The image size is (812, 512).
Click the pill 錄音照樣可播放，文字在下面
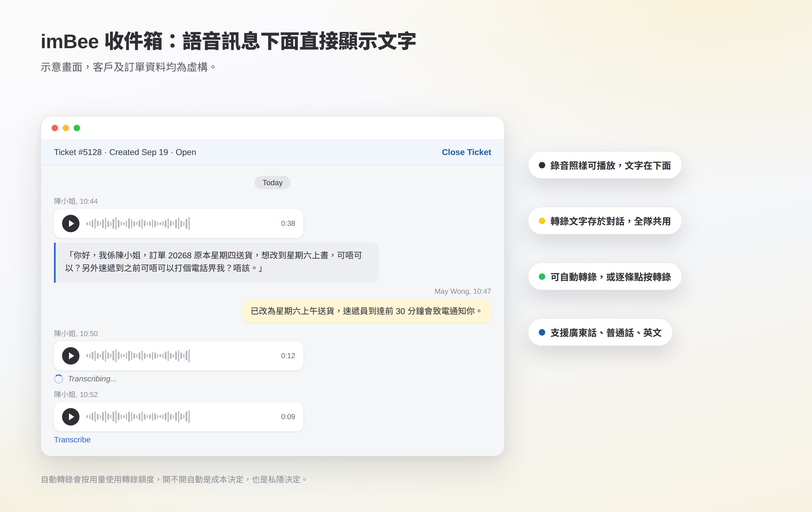click(x=605, y=165)
